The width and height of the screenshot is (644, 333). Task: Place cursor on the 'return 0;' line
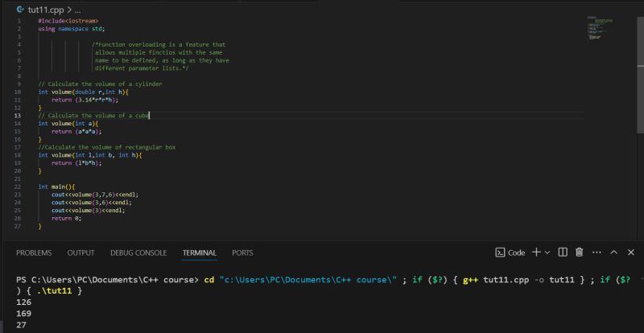tap(66, 218)
